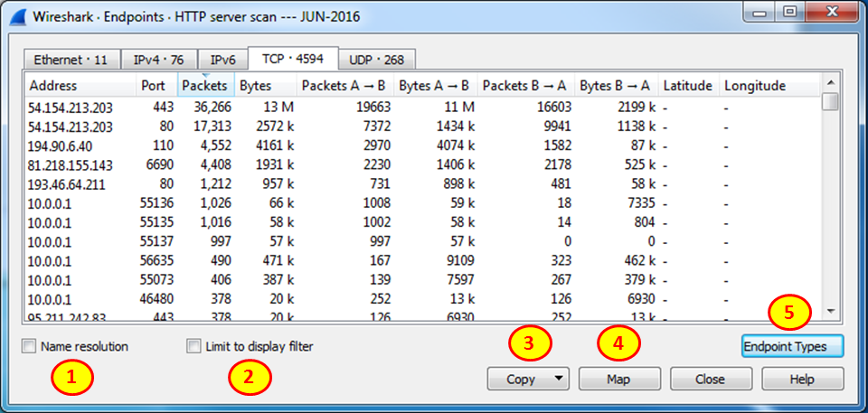Enable the Name resolution checkbox
The height and width of the screenshot is (413, 868).
click(28, 346)
